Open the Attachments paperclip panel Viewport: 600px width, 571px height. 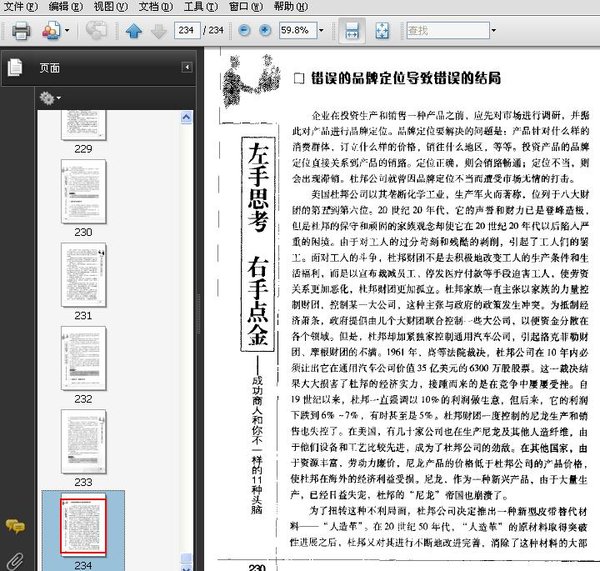(14, 558)
